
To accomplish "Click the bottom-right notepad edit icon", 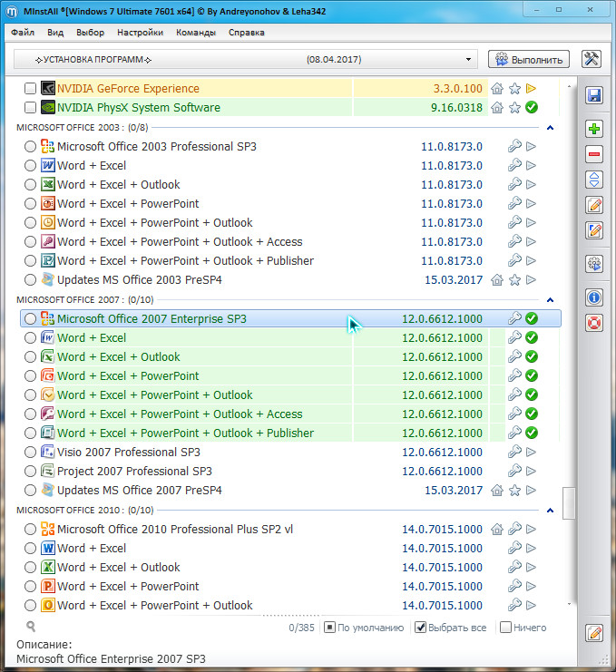I will point(594,633).
